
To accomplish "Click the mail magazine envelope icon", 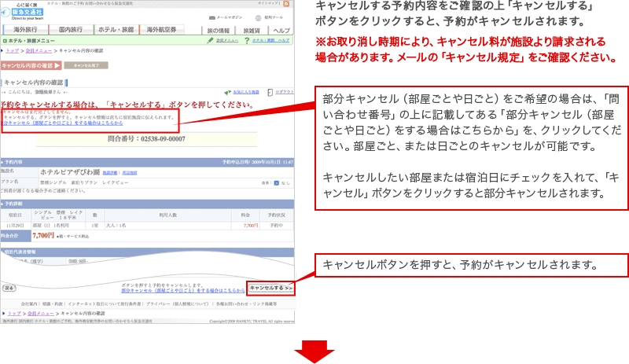I will click(x=212, y=17).
